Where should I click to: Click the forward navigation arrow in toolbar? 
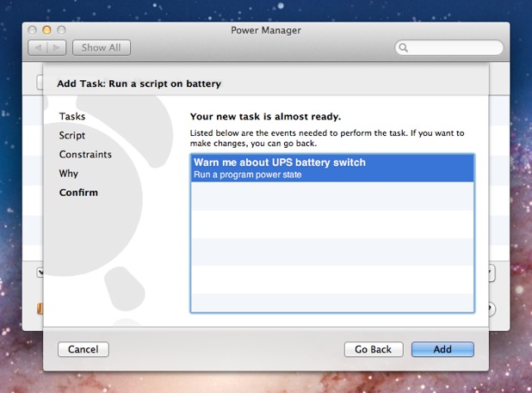tap(57, 48)
